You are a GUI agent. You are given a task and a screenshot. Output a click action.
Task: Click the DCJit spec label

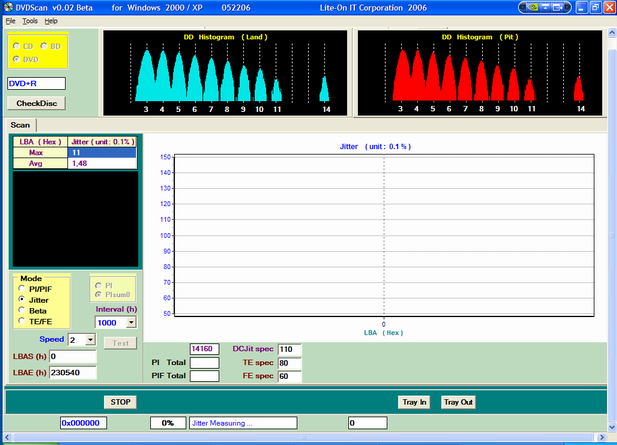[253, 349]
